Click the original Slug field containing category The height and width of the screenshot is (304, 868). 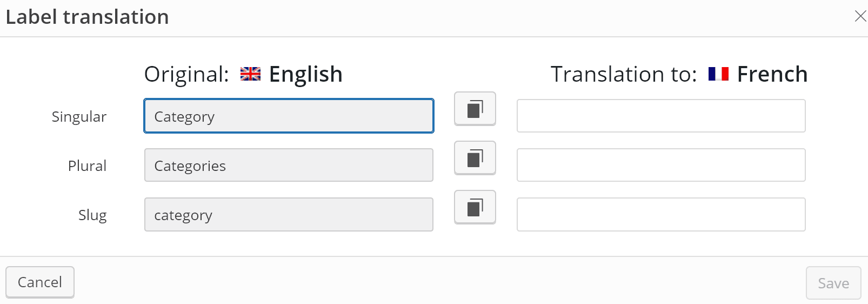tap(289, 214)
